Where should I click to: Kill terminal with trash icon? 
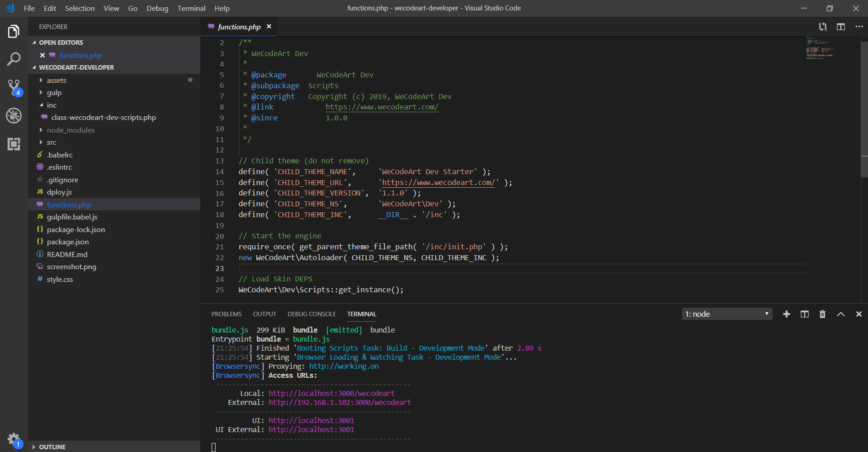click(822, 314)
